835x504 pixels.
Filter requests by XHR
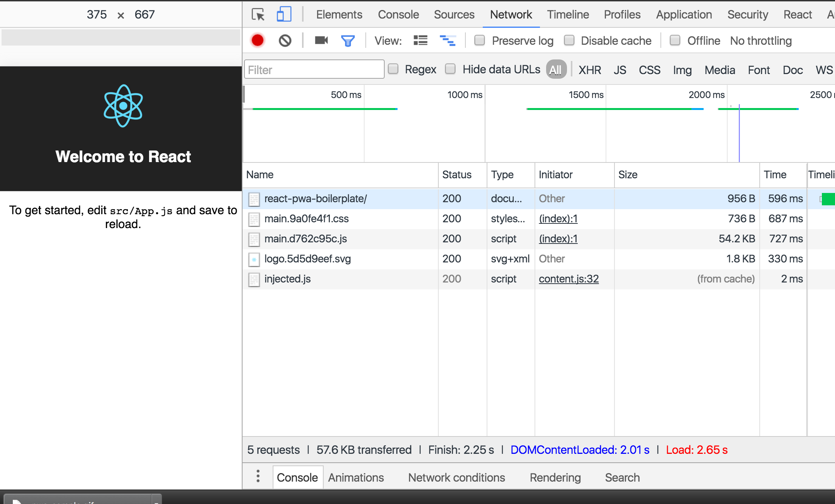pos(590,70)
